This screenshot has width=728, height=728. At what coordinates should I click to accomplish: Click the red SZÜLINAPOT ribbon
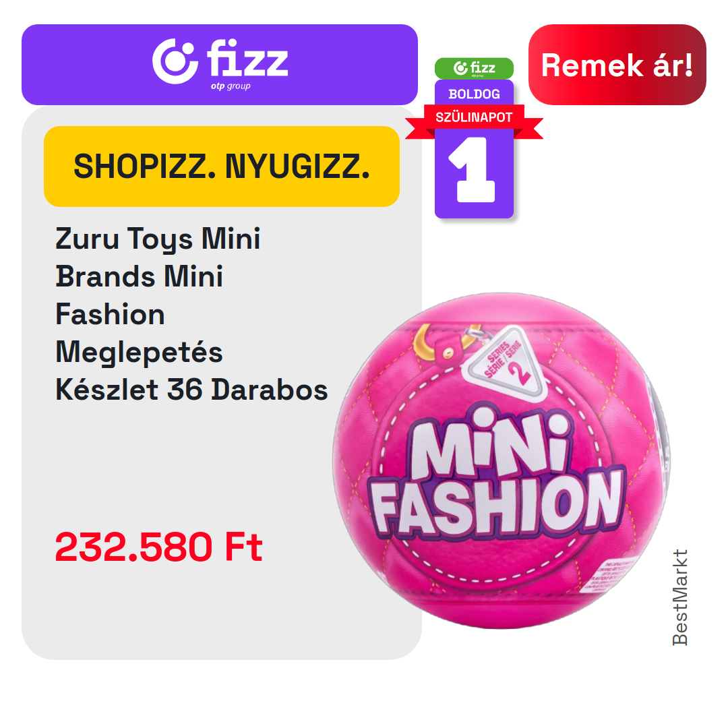pyautogui.click(x=474, y=119)
